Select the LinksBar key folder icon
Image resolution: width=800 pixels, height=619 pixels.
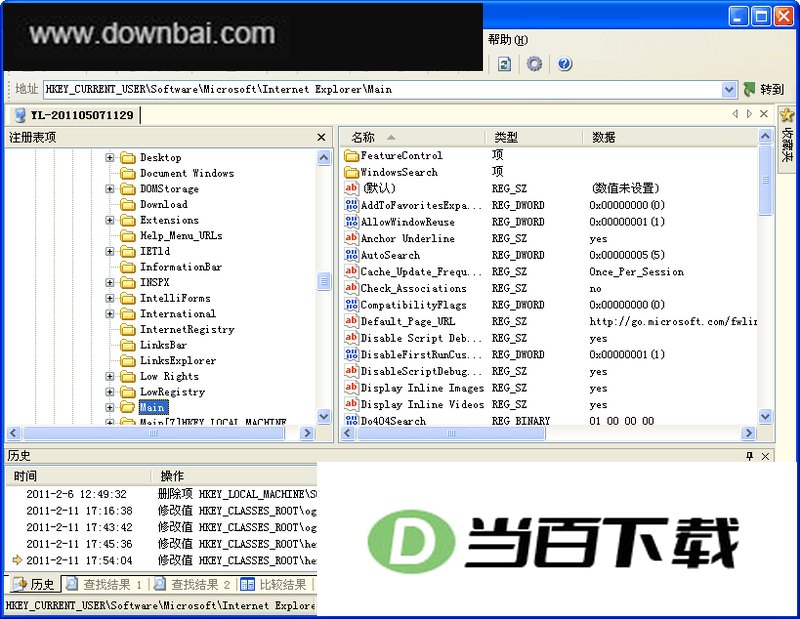128,345
